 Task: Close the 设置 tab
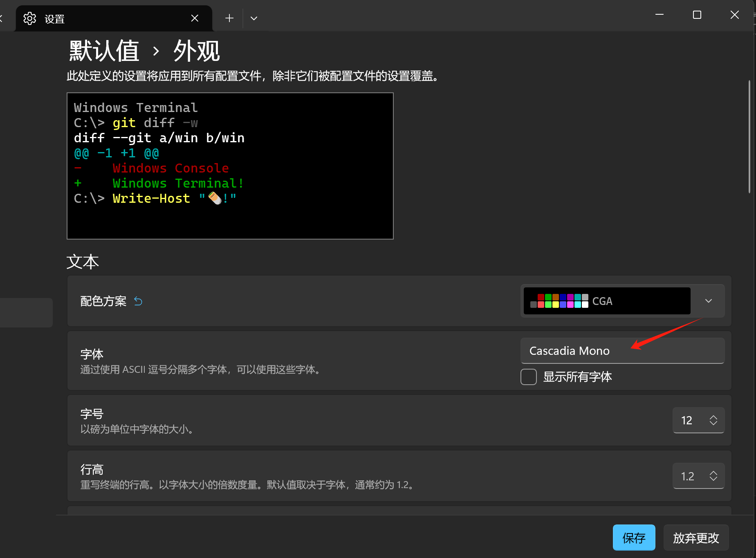(195, 18)
